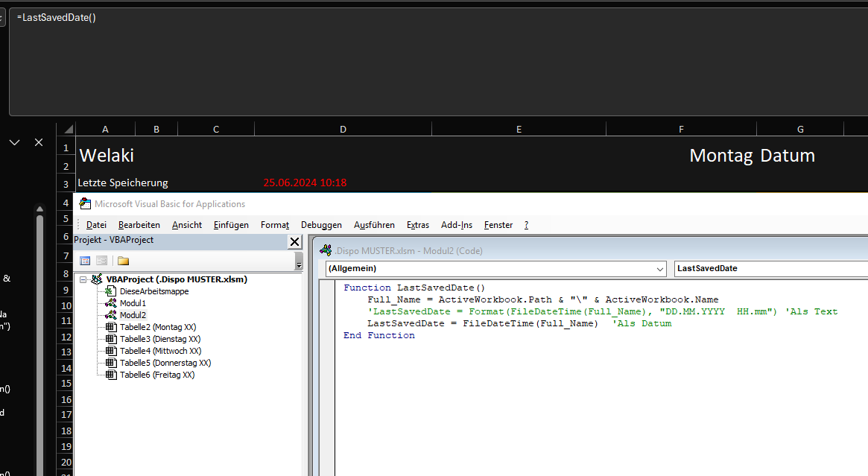This screenshot has width=868, height=476.
Task: Collapse the formula bar chevron
Action: coord(15,142)
